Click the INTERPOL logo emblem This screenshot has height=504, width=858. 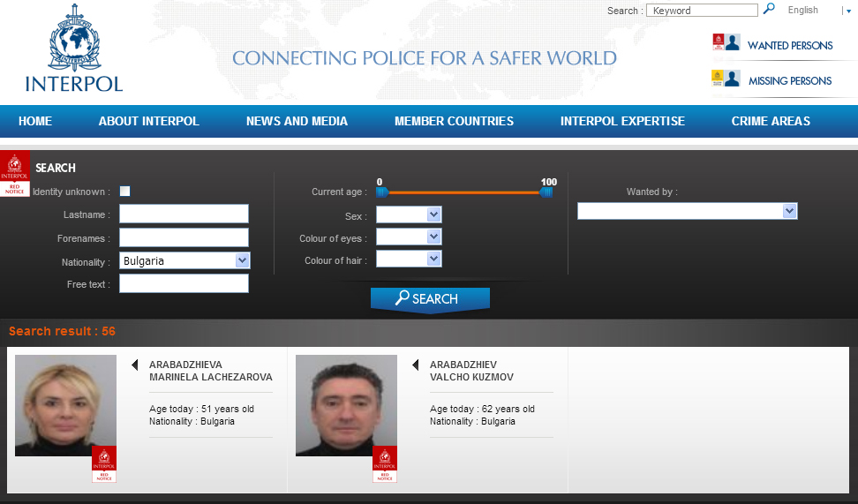pos(74,38)
